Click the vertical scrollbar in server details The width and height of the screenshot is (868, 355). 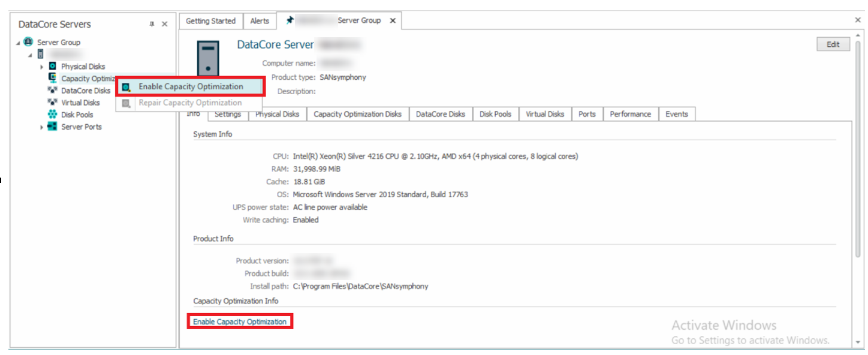(860, 150)
